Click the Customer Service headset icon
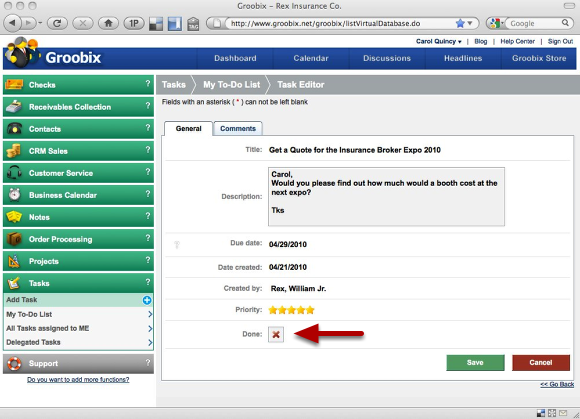This screenshot has height=419, width=580. [14, 173]
